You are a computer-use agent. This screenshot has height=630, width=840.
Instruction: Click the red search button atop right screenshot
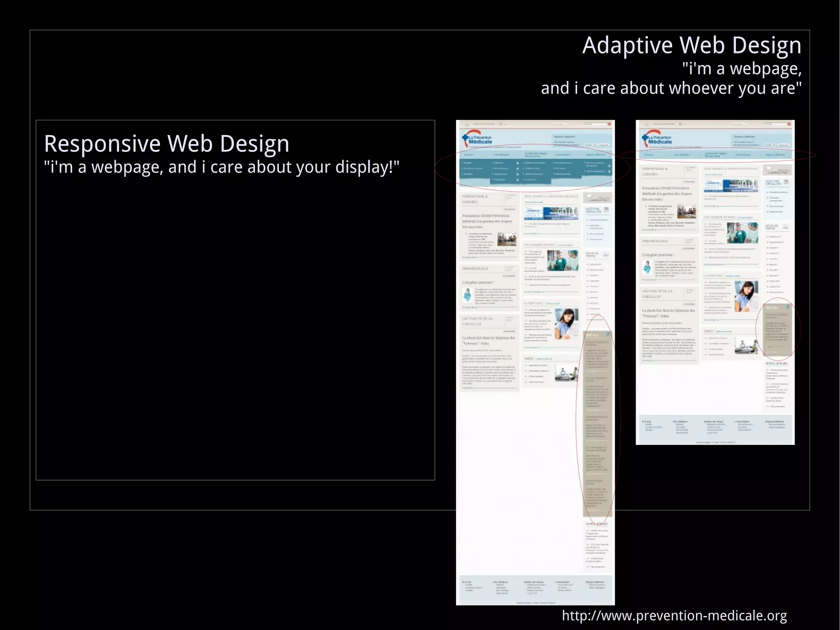click(x=789, y=124)
